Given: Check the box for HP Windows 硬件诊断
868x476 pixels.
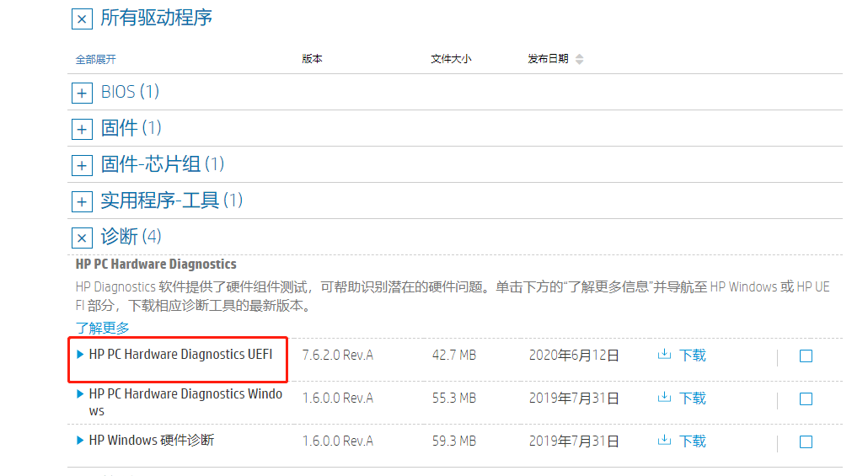Looking at the screenshot, I should 806,442.
